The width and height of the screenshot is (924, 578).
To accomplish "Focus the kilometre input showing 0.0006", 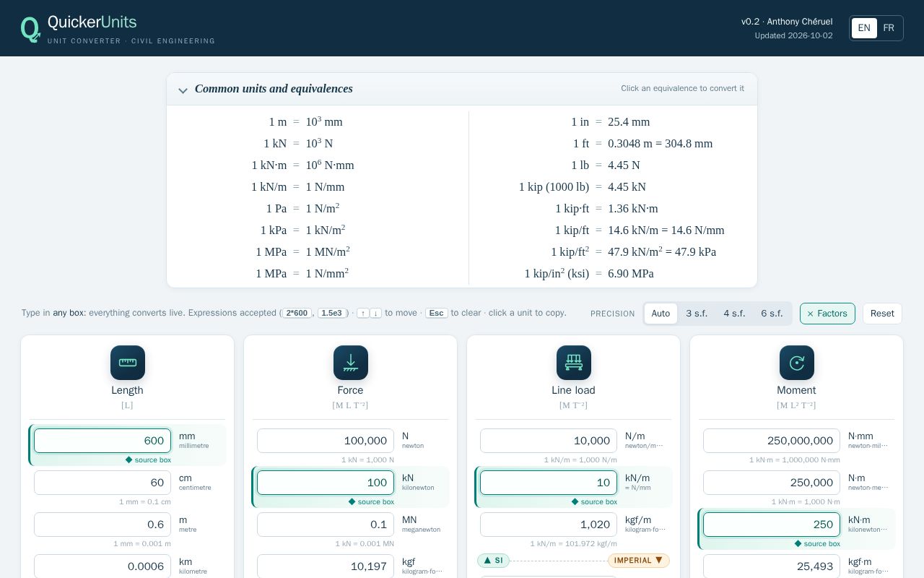I will coord(103,566).
